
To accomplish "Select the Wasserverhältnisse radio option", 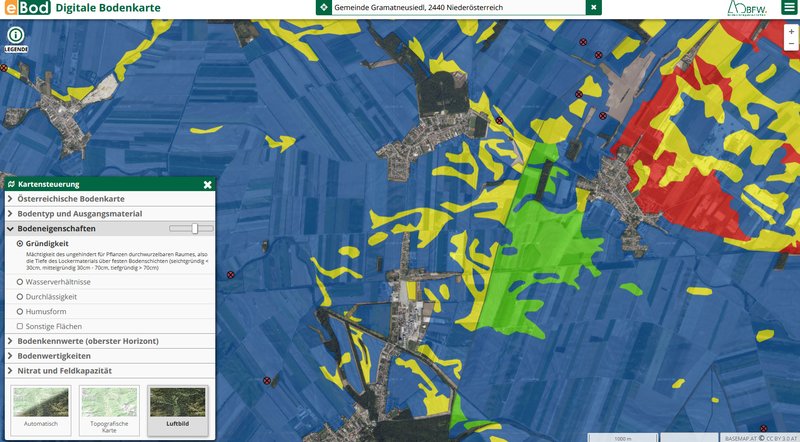I will (x=20, y=282).
